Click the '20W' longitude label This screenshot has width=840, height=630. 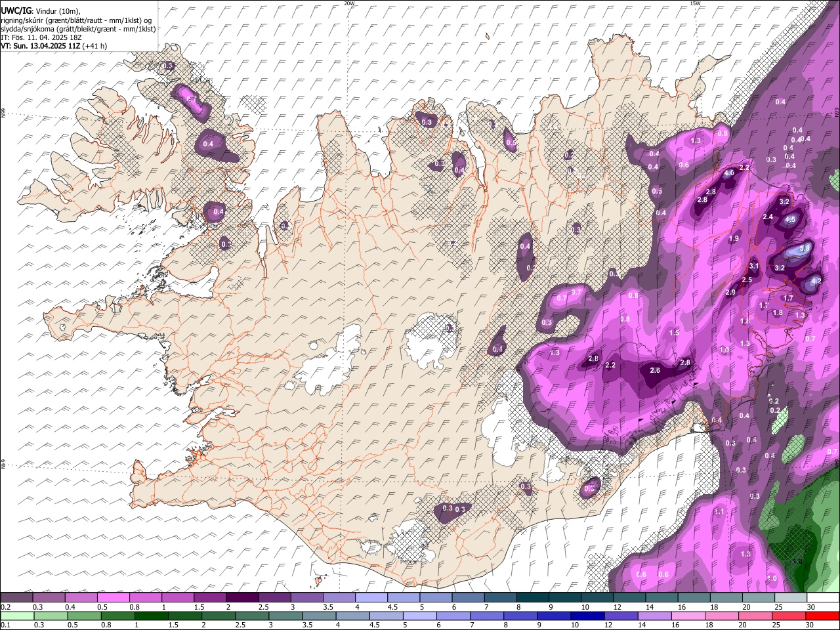349,3
